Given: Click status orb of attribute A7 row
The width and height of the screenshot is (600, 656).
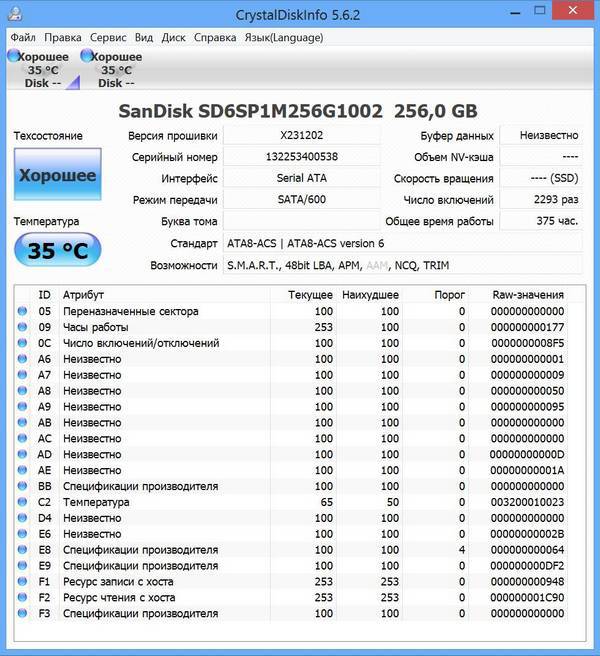Looking at the screenshot, I should tap(23, 374).
